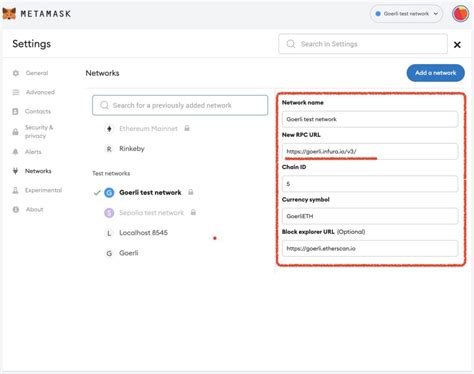Click the MetaMask fox logo

tap(9, 14)
